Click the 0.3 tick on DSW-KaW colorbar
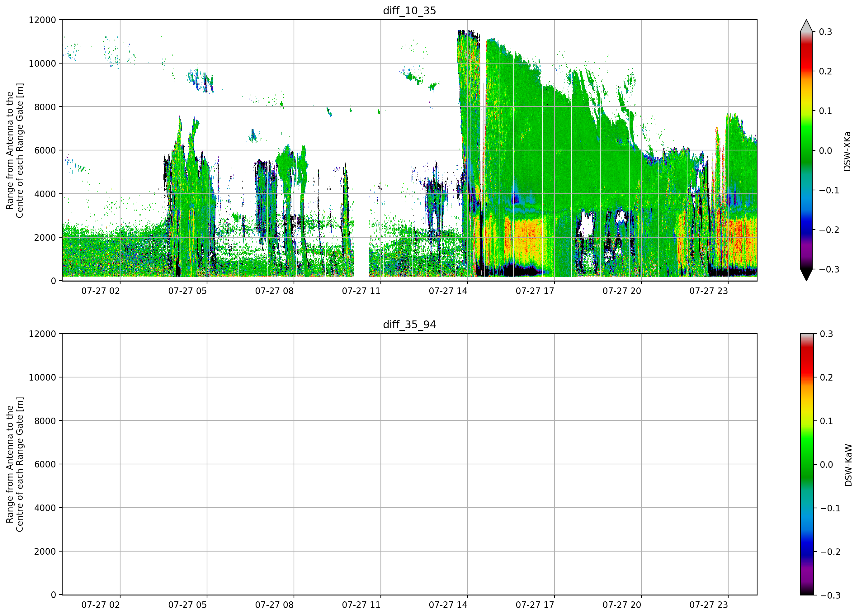The height and width of the screenshot is (616, 859). click(826, 334)
